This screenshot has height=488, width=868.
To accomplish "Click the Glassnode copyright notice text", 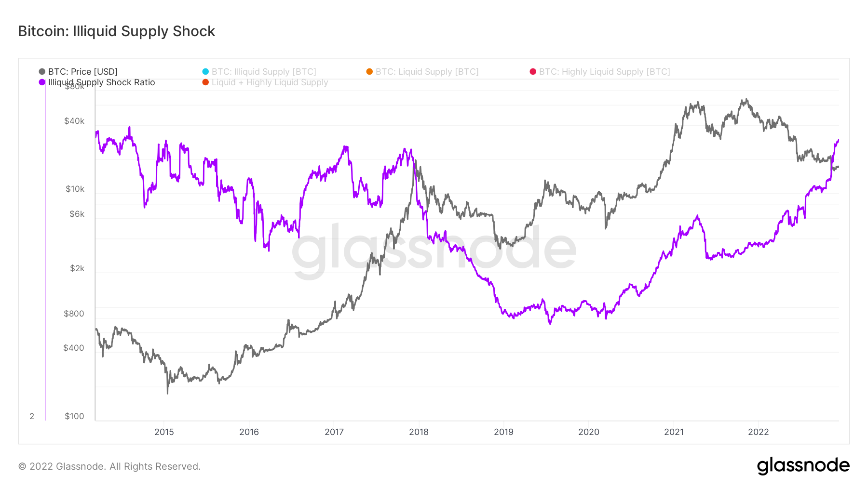I will (109, 466).
